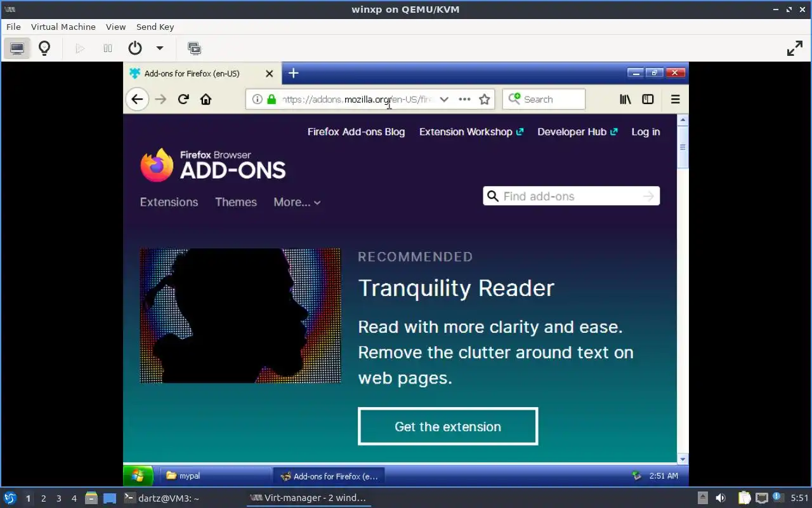Image resolution: width=812 pixels, height=508 pixels.
Task: Open the host desktop application menu
Action: (10, 498)
